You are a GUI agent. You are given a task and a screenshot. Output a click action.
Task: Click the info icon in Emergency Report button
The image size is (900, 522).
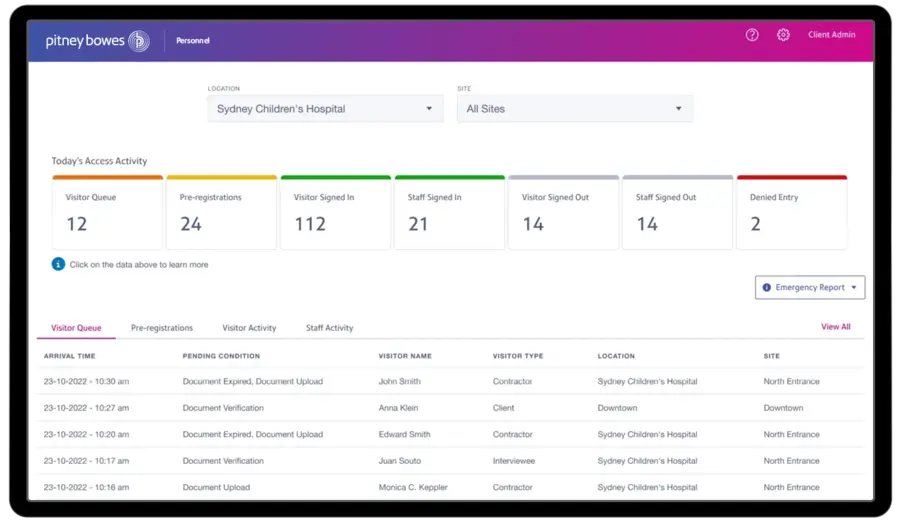click(767, 288)
